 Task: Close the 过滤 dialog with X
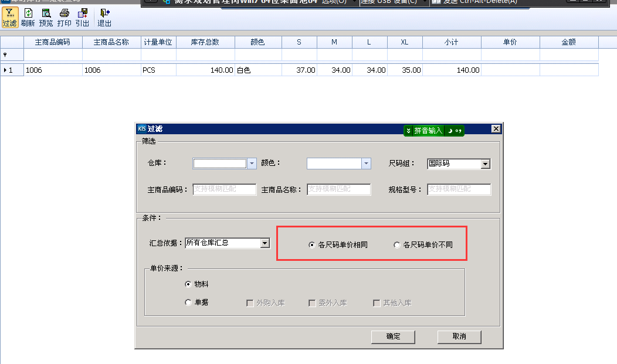[496, 129]
